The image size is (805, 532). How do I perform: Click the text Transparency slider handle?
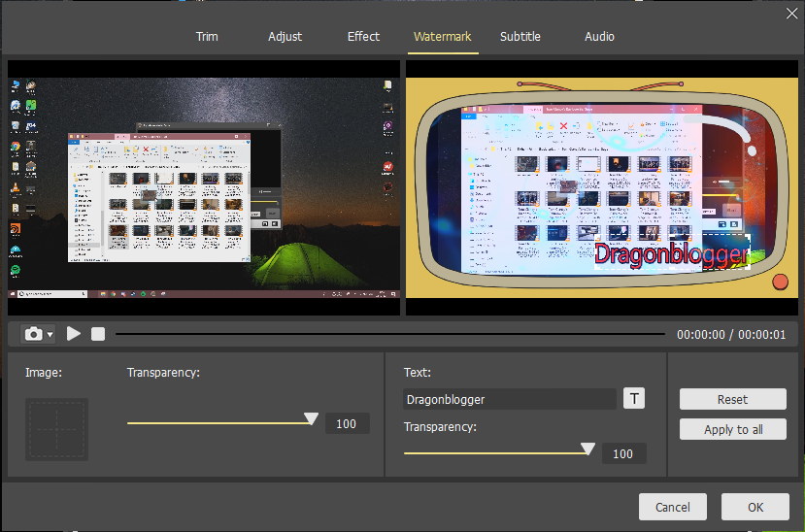pyautogui.click(x=587, y=449)
